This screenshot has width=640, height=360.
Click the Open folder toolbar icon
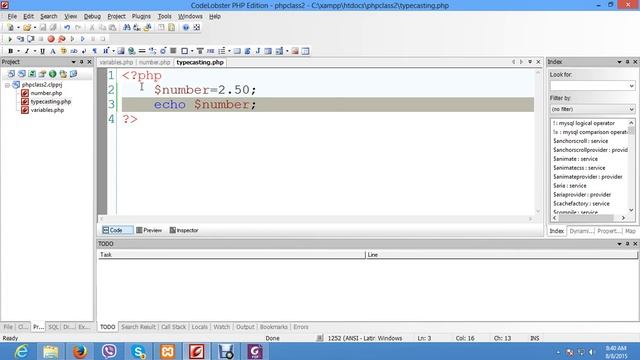pos(27,27)
